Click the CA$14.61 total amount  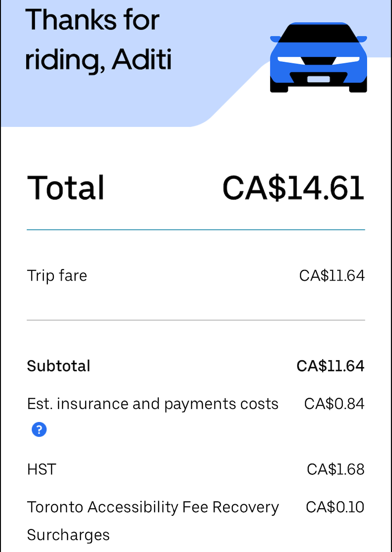tap(293, 188)
